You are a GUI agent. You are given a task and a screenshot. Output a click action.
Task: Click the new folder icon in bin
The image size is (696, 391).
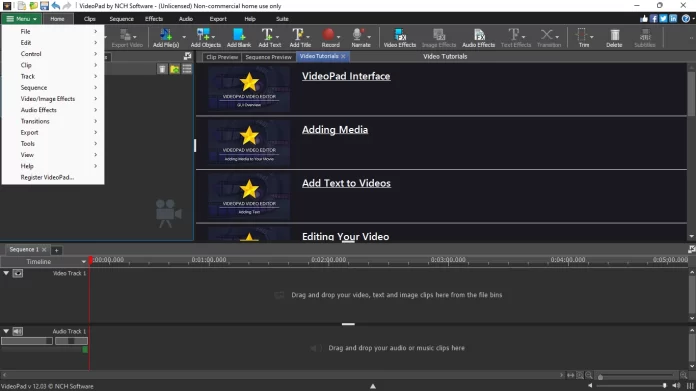tap(175, 69)
